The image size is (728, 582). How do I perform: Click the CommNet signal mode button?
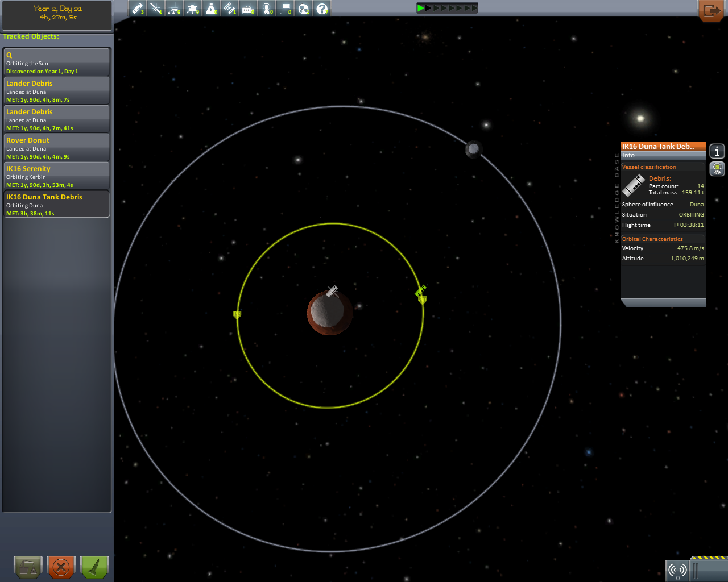pos(677,571)
